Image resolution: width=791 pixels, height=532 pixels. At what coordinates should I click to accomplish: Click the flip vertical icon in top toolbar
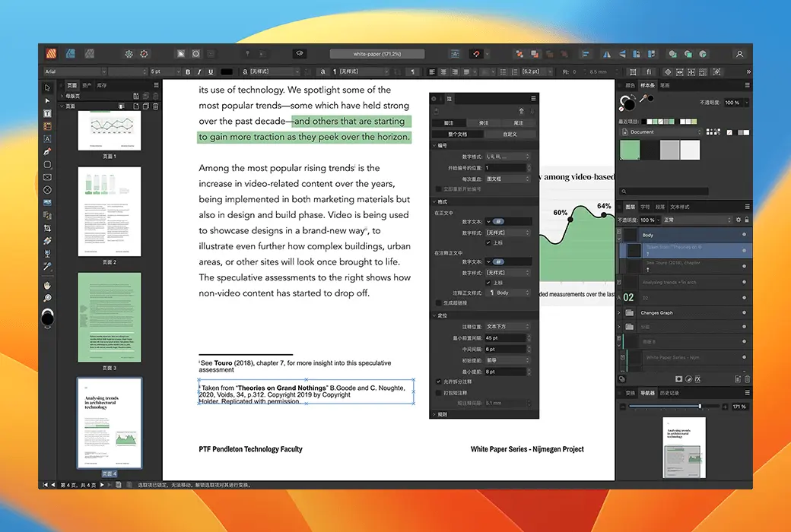pyautogui.click(x=622, y=54)
